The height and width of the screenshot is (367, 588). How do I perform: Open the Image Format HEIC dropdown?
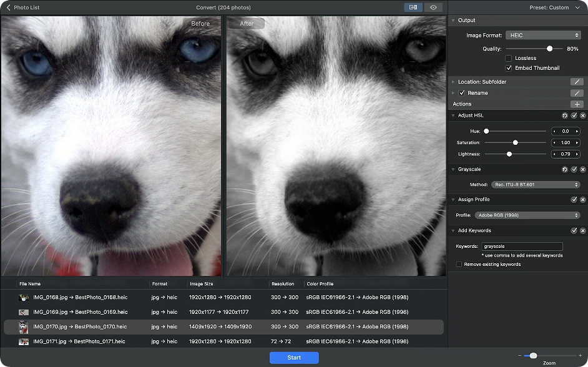pyautogui.click(x=543, y=35)
